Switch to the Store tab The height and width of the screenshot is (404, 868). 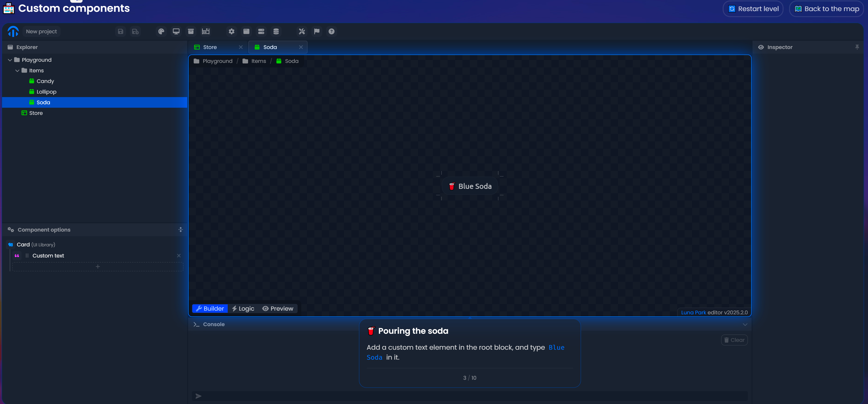tap(210, 47)
